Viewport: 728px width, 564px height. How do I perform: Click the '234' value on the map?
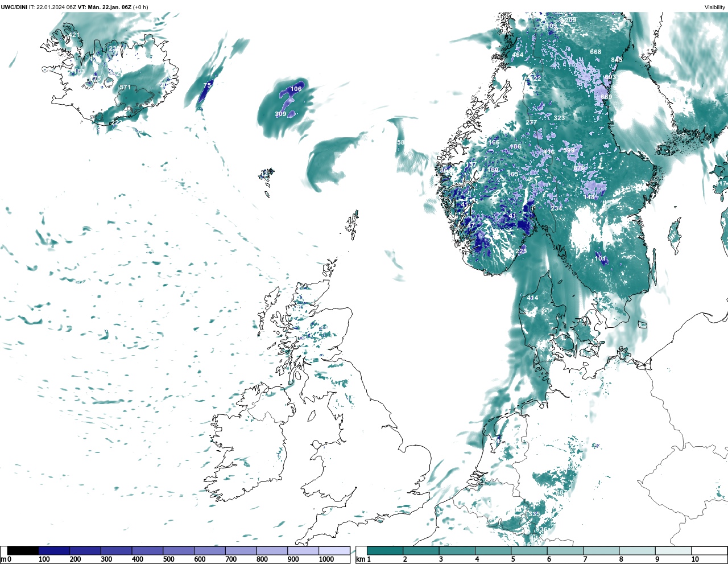556,208
